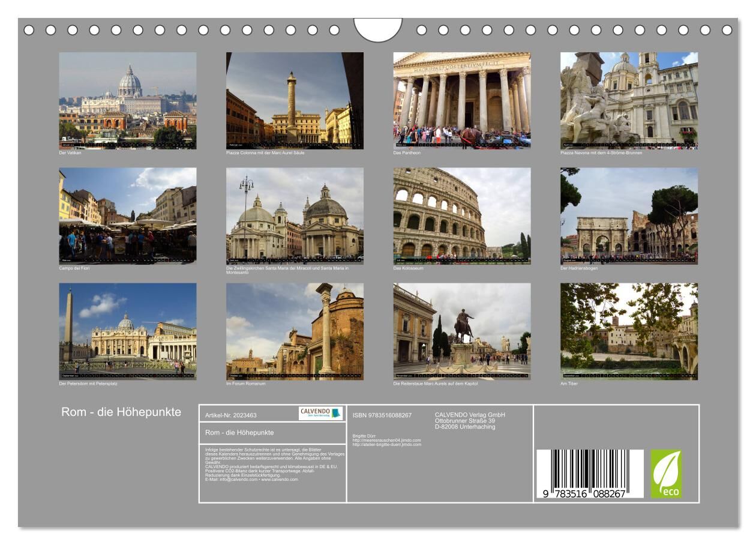756x545 pixels.
Task: Select the Piazza Colonna column photo
Action: (x=295, y=100)
